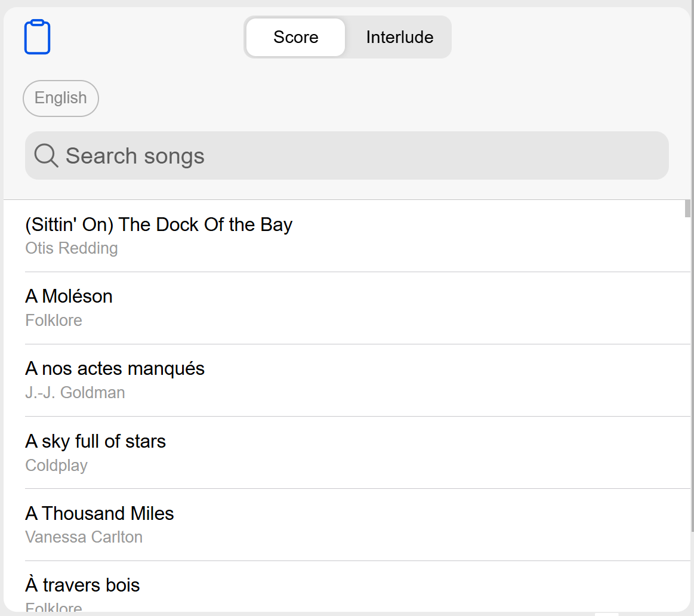The width and height of the screenshot is (694, 616).
Task: Click the magnifying glass search icon
Action: pyautogui.click(x=46, y=155)
